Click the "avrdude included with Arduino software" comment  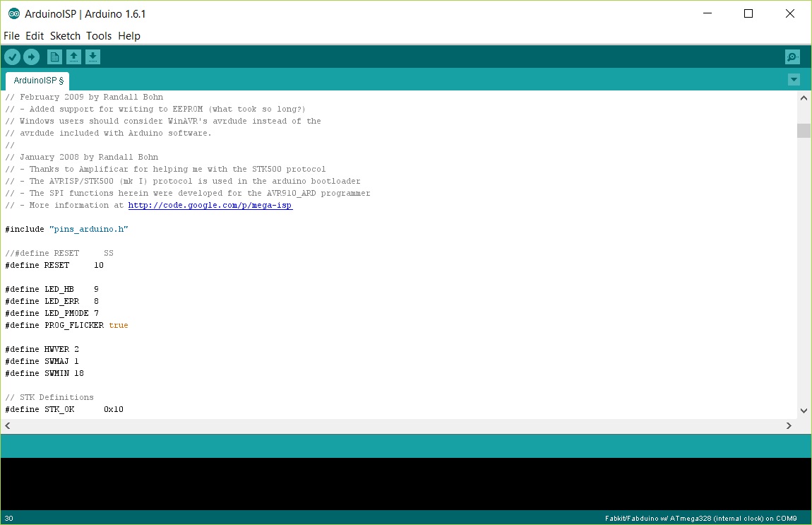pos(108,134)
